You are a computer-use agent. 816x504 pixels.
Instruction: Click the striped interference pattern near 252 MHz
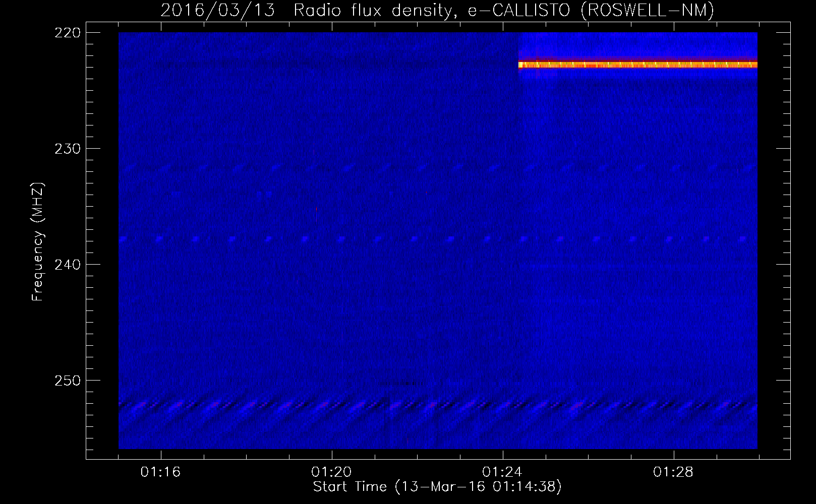tap(438, 405)
